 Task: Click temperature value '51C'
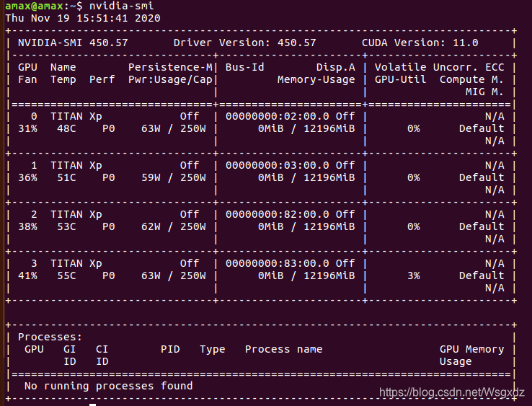[66, 177]
